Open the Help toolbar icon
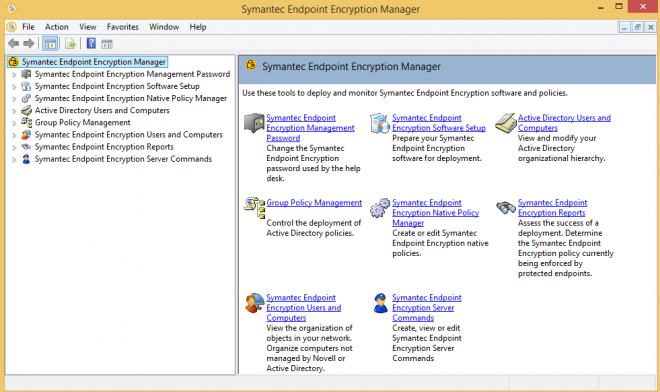Image resolution: width=660 pixels, height=392 pixels. [91, 43]
